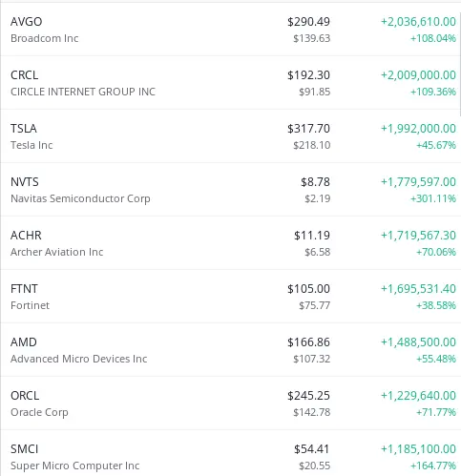Click the $166.86 AMD price
This screenshot has width=461, height=476.
click(x=308, y=342)
